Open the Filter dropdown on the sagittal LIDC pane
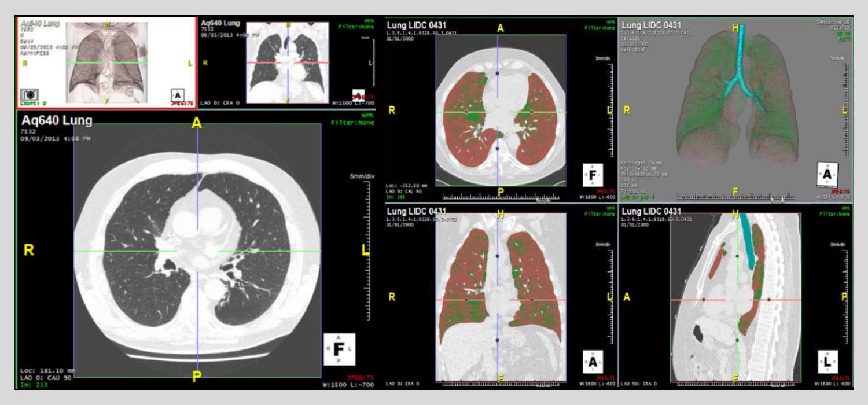 833,213
